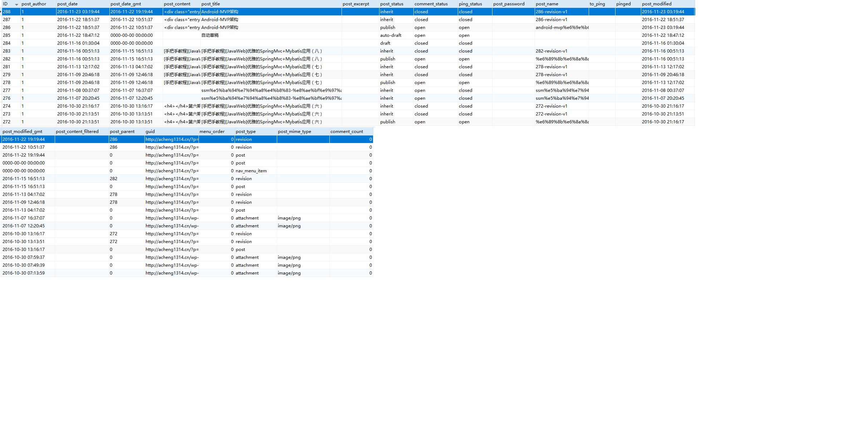This screenshot has width=868, height=429.
Task: Sort by the post_author column header
Action: point(34,4)
